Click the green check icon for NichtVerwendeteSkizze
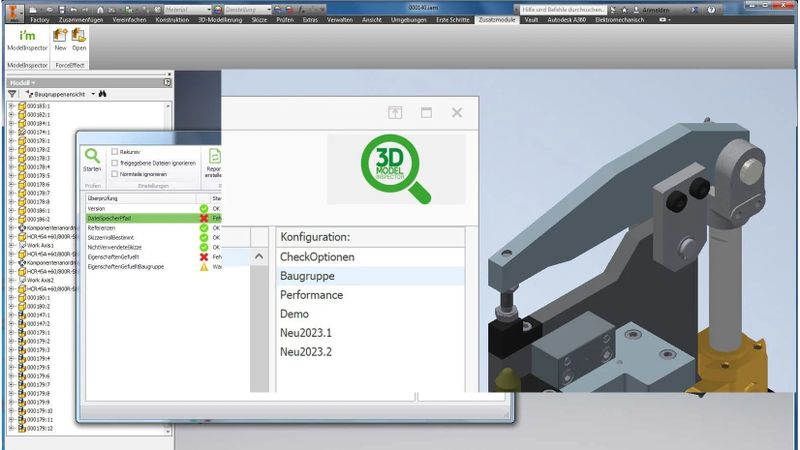 (x=204, y=247)
